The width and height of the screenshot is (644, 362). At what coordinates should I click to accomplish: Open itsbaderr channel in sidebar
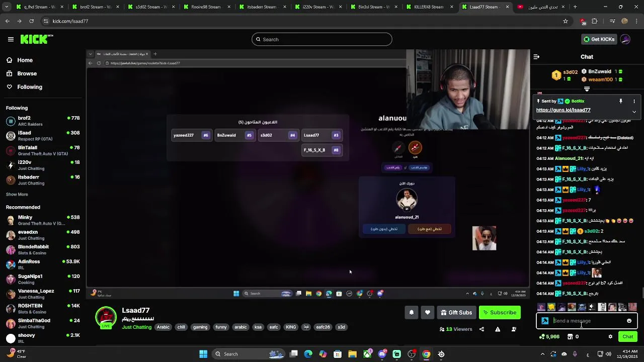coord(43,180)
